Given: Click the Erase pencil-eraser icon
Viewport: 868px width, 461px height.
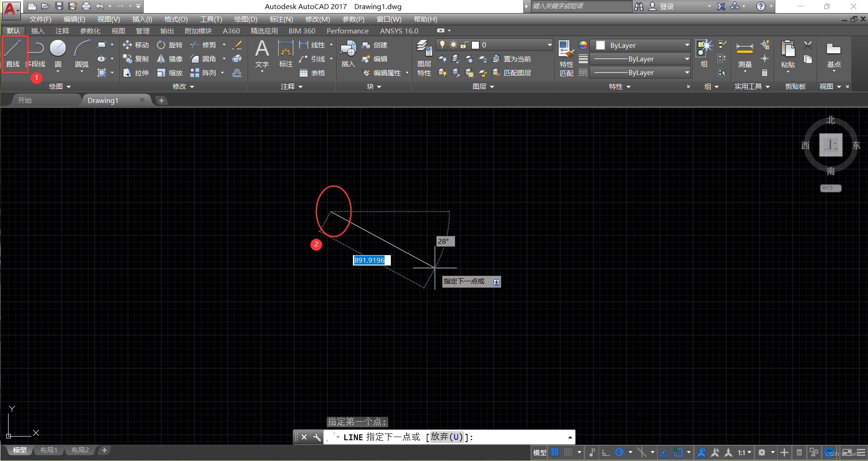Looking at the screenshot, I should pyautogui.click(x=237, y=45).
